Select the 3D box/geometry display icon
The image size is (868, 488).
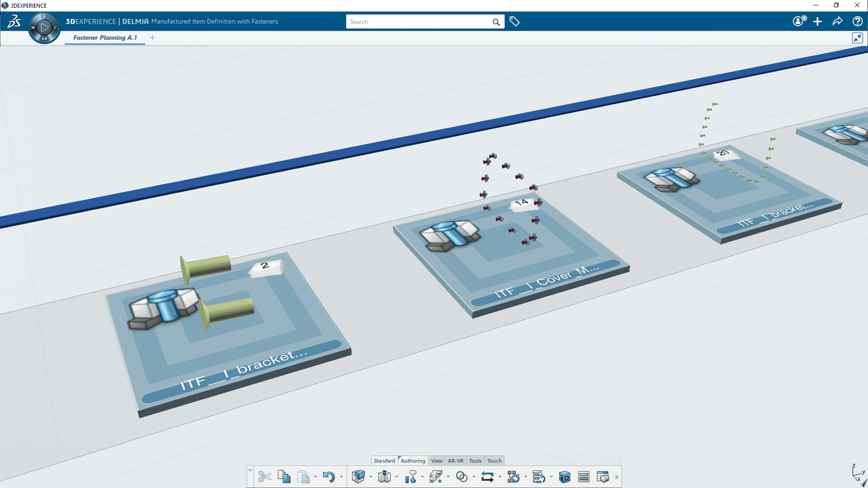564,477
